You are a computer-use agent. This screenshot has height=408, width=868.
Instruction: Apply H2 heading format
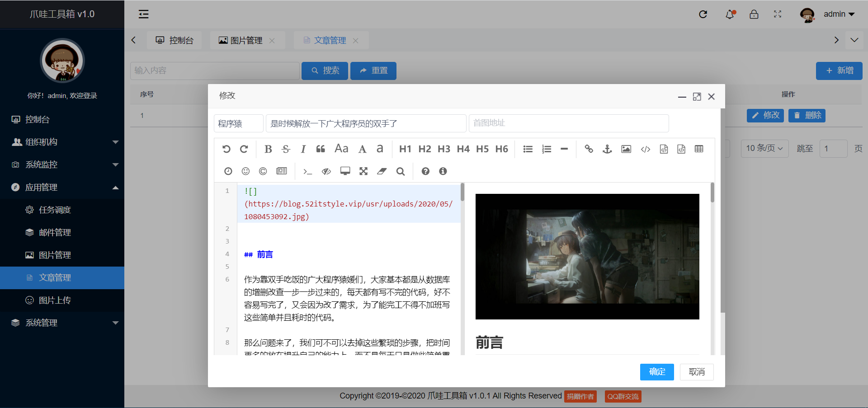[x=425, y=149]
